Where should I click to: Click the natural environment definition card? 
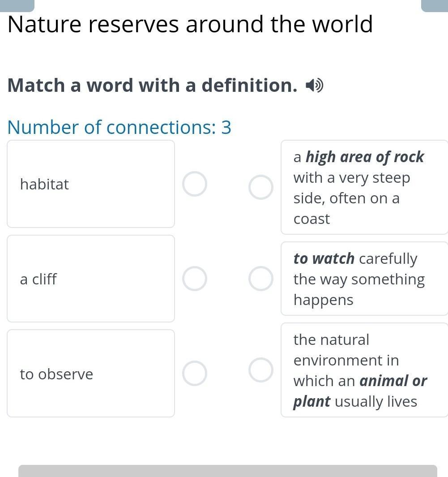click(363, 370)
